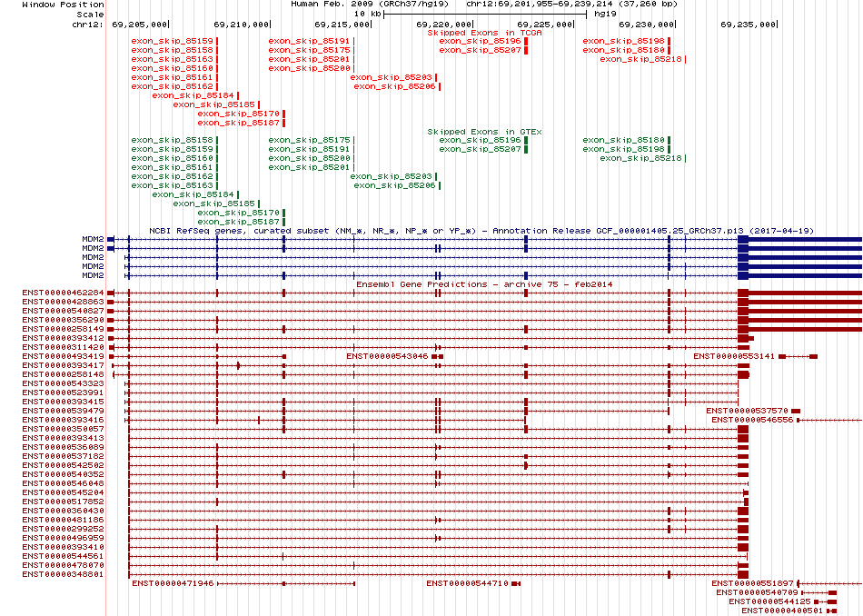Open transcript ENST00000356290
This screenshot has width=863, height=616.
(64, 320)
